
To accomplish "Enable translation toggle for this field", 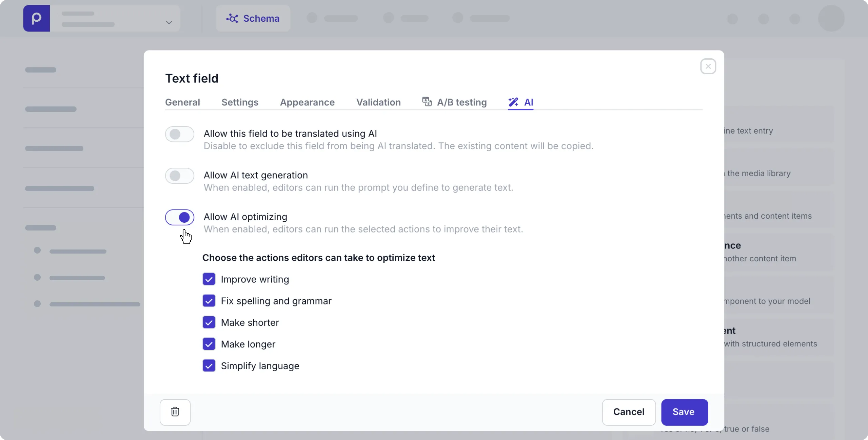I will 179,134.
